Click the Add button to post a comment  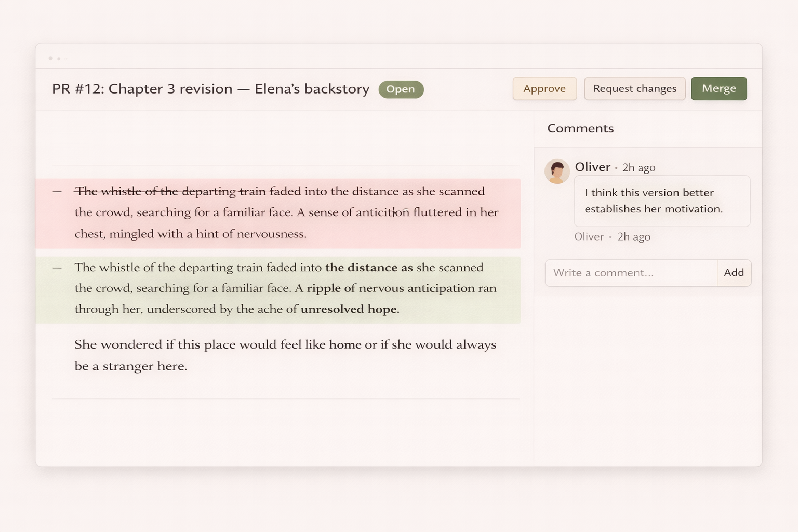coord(734,272)
